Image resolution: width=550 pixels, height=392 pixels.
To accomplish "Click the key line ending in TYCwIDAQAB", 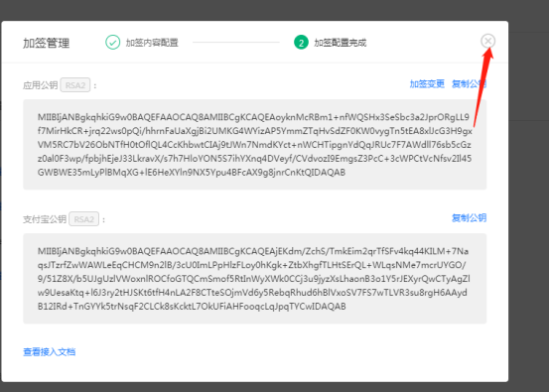I will tap(192, 306).
